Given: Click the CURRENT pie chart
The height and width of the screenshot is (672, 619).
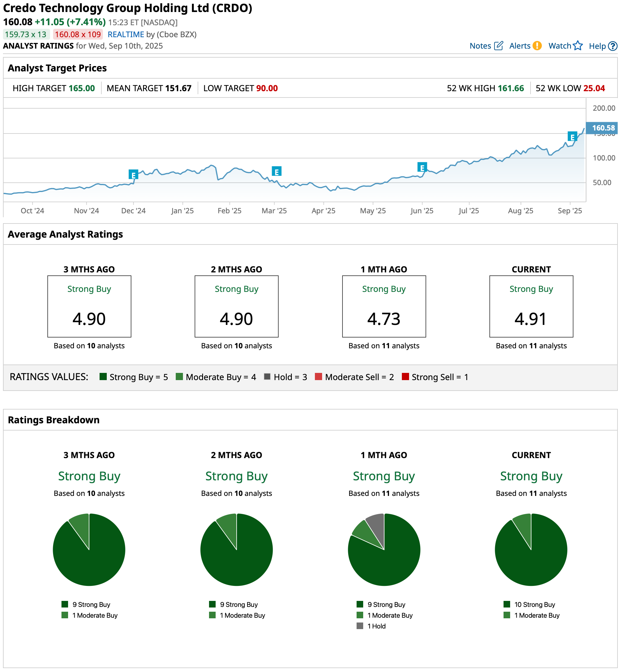Looking at the screenshot, I should [531, 550].
